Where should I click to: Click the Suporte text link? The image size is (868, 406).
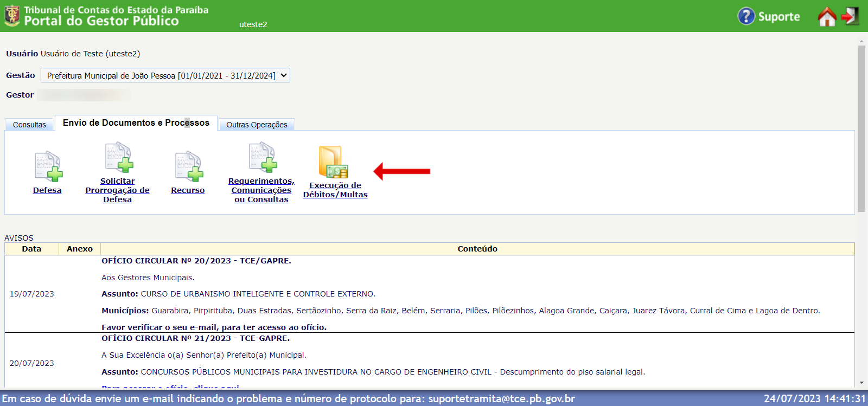click(x=778, y=17)
